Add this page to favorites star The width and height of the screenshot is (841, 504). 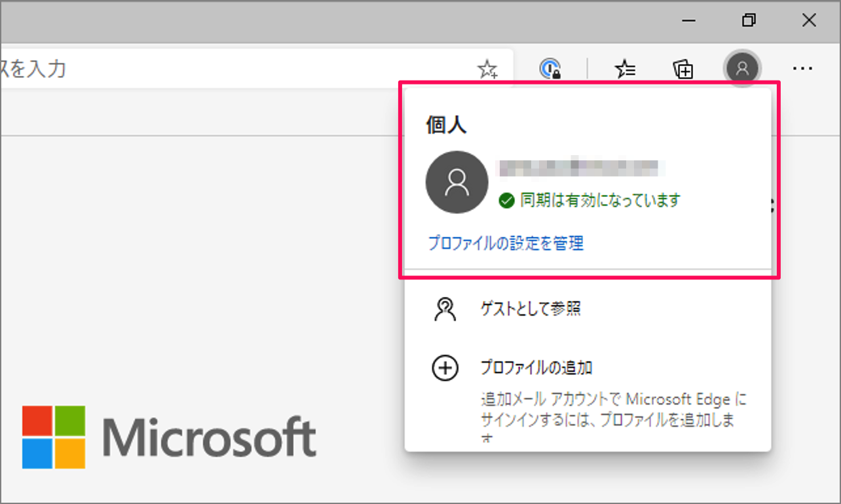click(487, 68)
